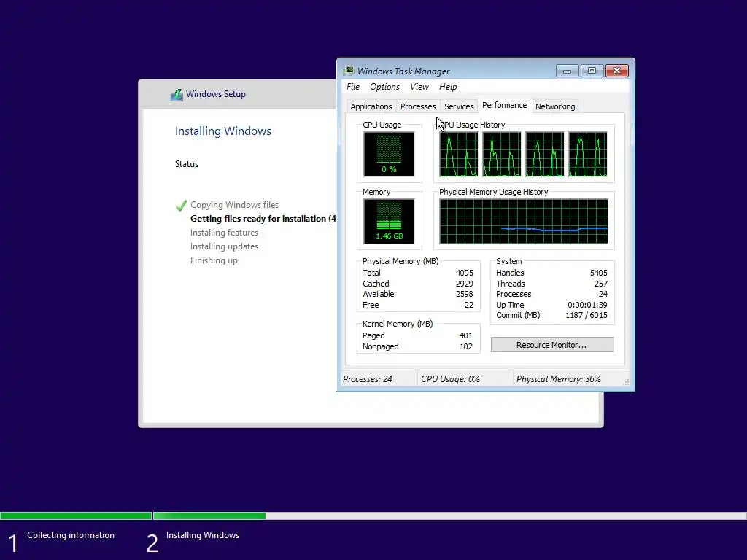Select the Performance tab
This screenshot has width=747, height=560.
pyautogui.click(x=505, y=105)
